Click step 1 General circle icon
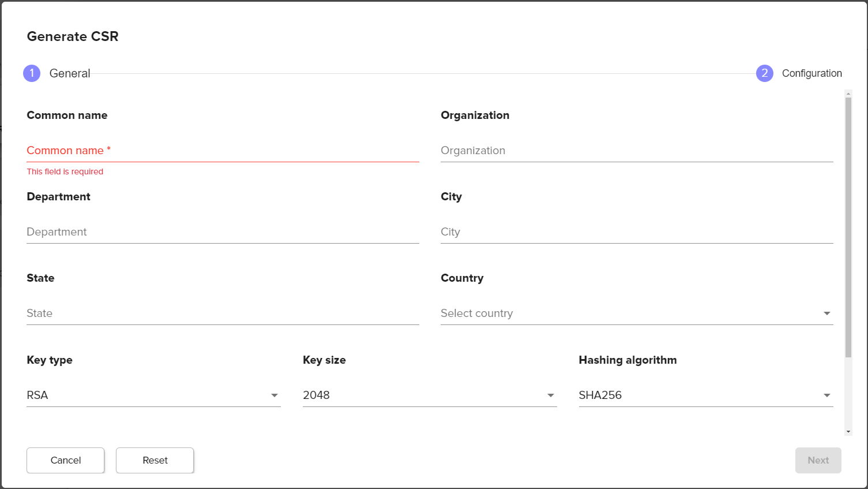868x489 pixels. coord(32,73)
